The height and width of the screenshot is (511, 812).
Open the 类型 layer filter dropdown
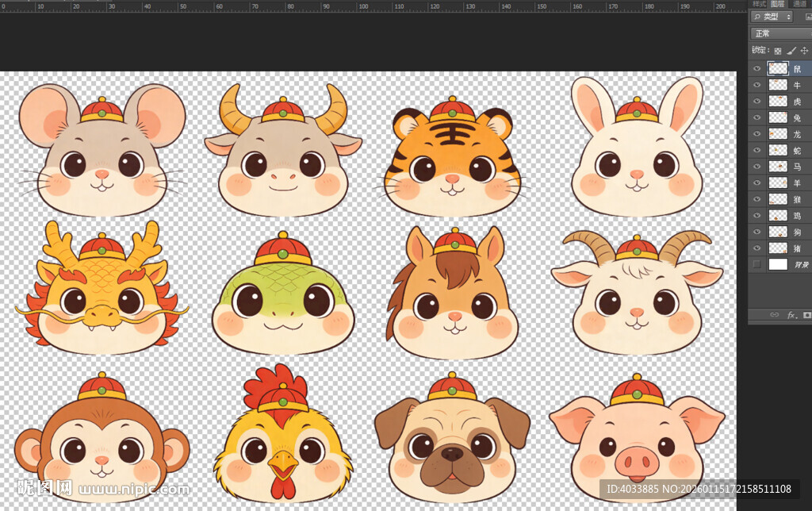[772, 17]
